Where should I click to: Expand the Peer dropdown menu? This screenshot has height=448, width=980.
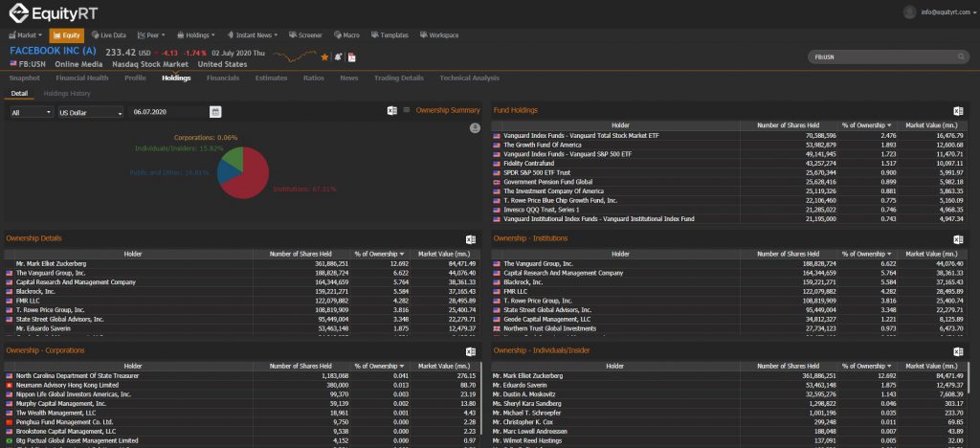click(151, 35)
